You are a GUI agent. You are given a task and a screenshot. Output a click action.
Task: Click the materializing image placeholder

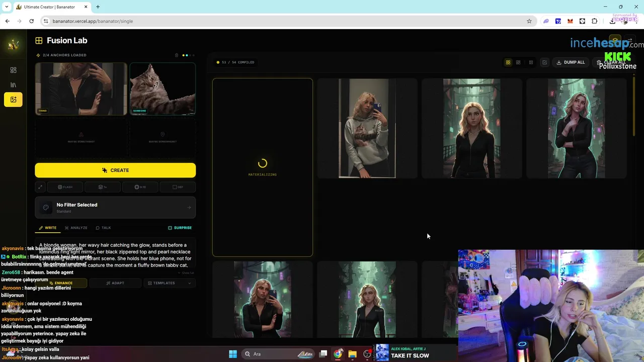(x=262, y=167)
